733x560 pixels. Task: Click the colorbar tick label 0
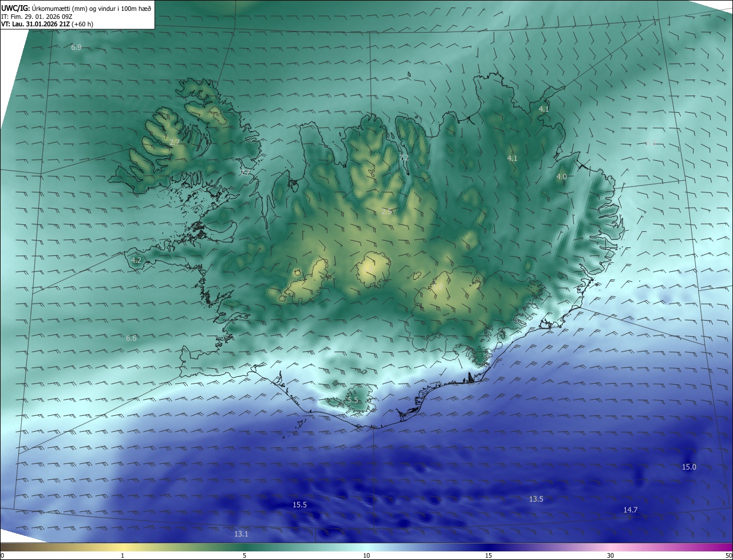[2, 555]
